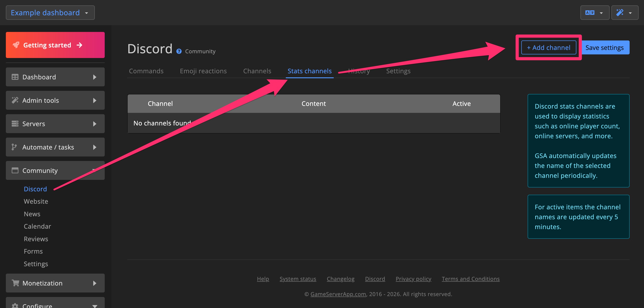Switch to the Stats channels tab

[309, 71]
